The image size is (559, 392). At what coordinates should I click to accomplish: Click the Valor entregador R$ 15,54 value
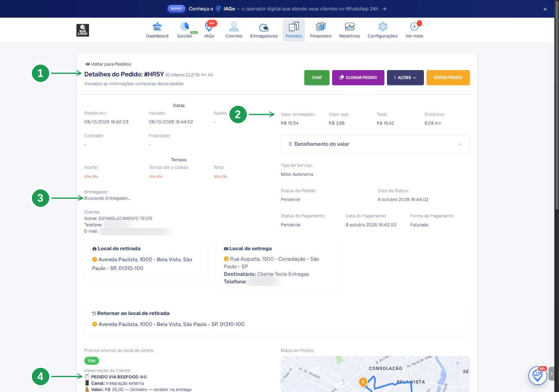290,123
